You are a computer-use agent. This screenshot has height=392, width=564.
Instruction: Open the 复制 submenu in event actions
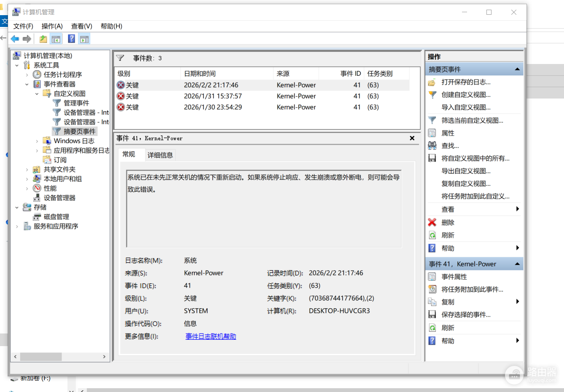pyautogui.click(x=474, y=302)
